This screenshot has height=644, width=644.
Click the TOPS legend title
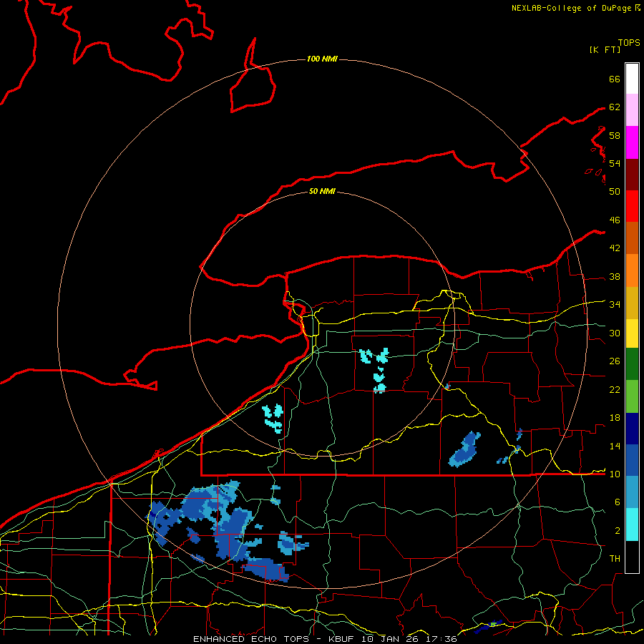pyautogui.click(x=629, y=42)
